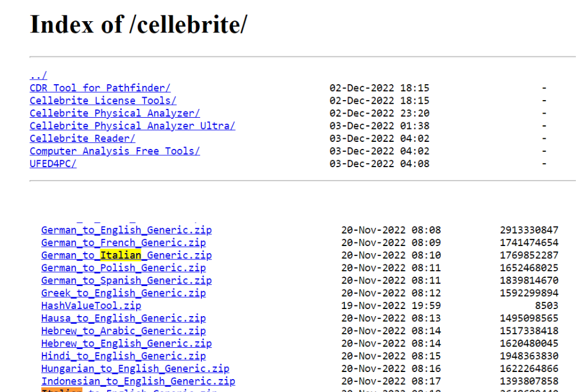Select date 02-Dec-2022 23:20 of Physical Analyzer
The width and height of the screenshot is (580, 392).
pyautogui.click(x=380, y=113)
